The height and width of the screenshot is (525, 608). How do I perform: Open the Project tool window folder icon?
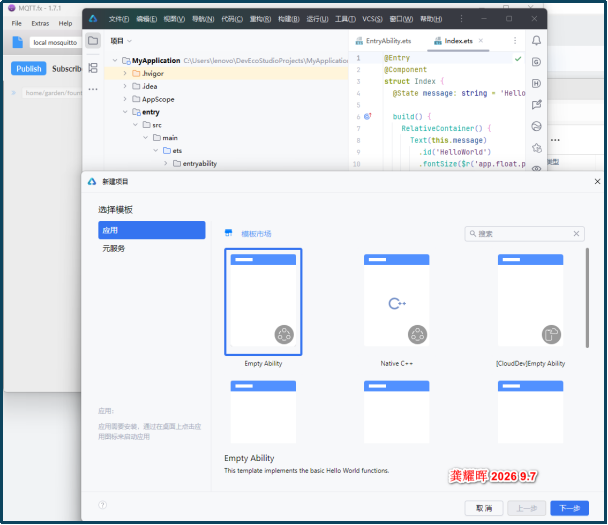pos(93,40)
